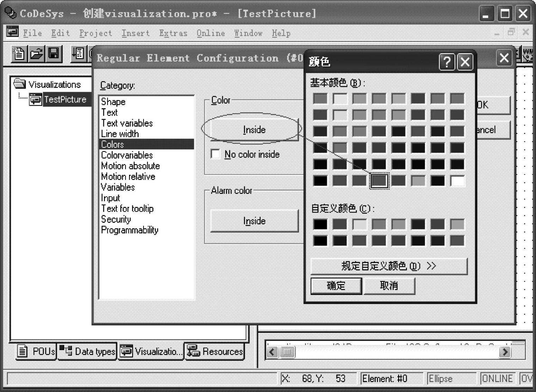Select the highlighted Colors category
Viewport: 536px width, 392px height.
coord(146,144)
